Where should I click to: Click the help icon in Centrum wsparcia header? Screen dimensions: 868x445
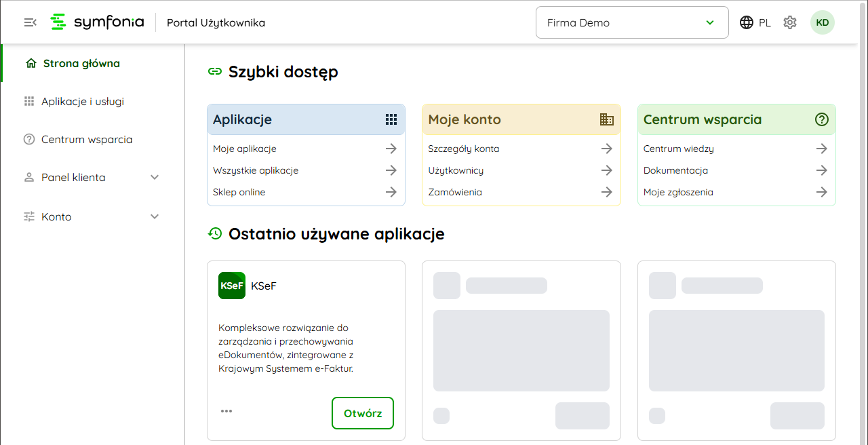coord(822,119)
